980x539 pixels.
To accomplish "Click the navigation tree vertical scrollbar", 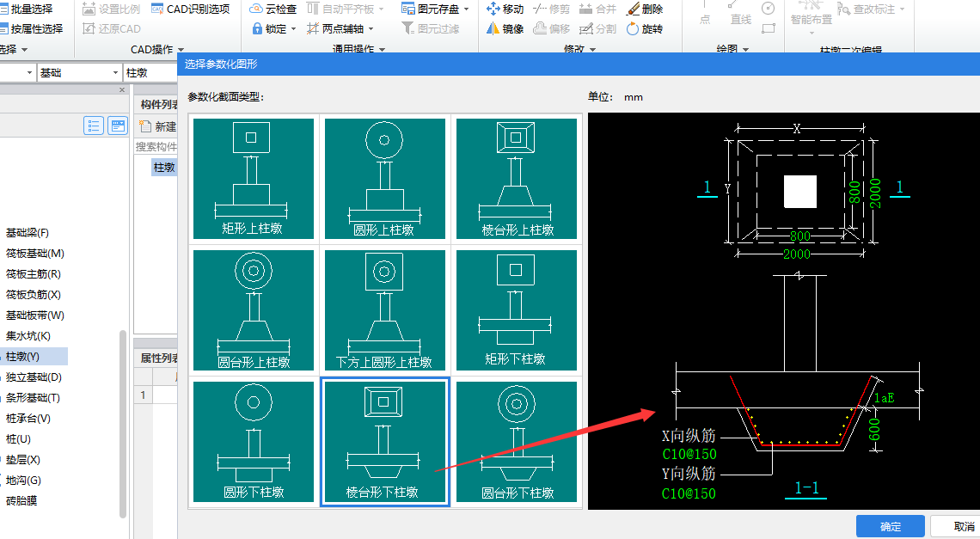I will (x=123, y=424).
